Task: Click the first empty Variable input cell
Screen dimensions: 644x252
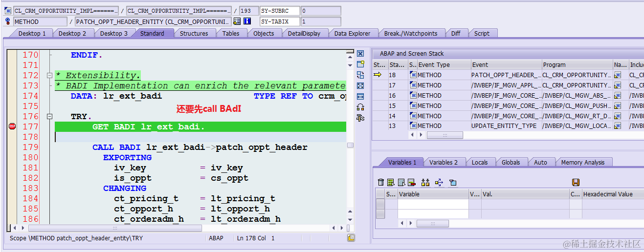Action: [x=433, y=204]
